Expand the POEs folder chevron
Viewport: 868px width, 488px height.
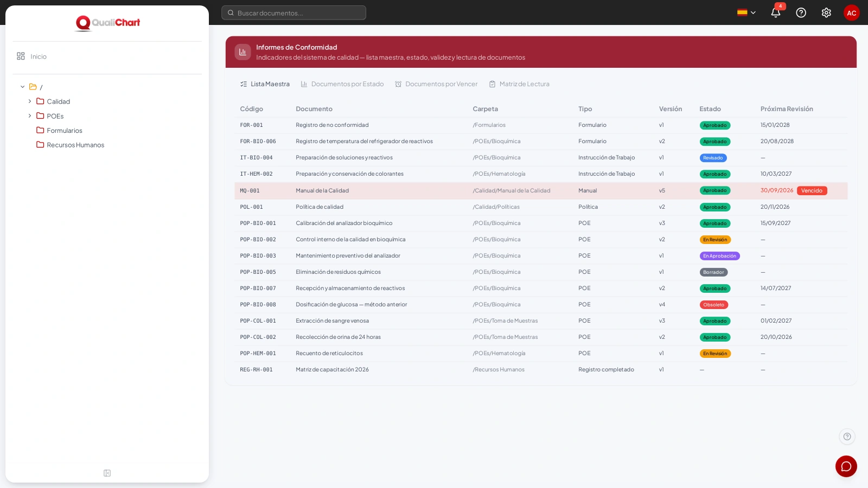click(30, 116)
